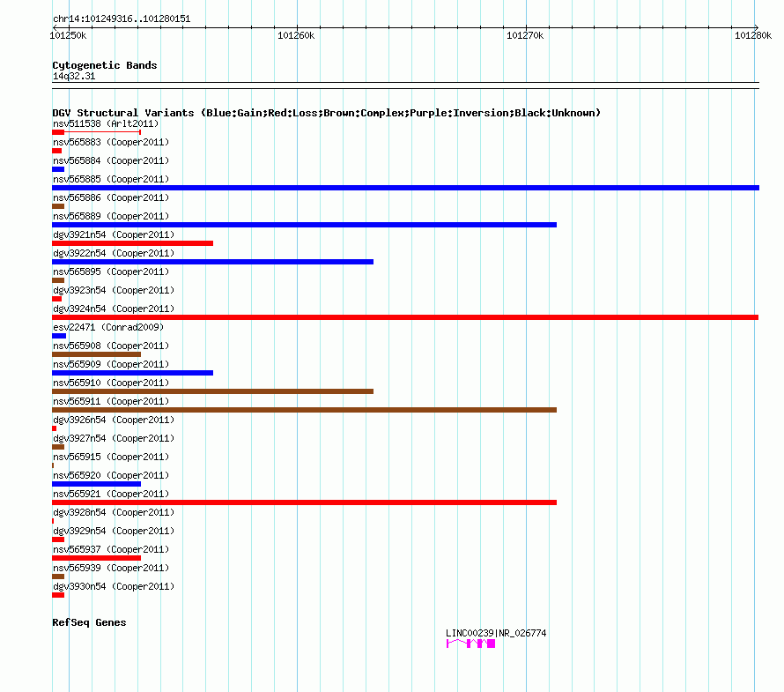Click the blue gain bar under nsv565885
This screenshot has height=692, width=784.
pos(405,188)
